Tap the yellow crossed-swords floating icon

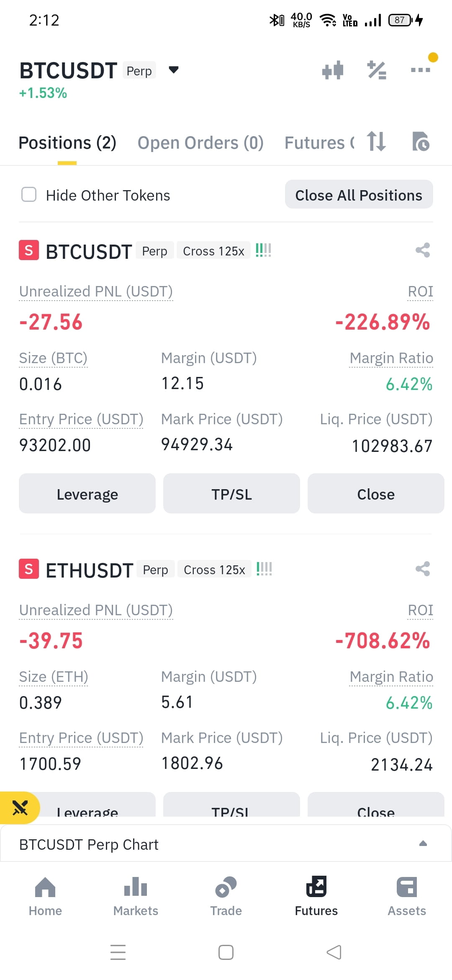point(20,808)
